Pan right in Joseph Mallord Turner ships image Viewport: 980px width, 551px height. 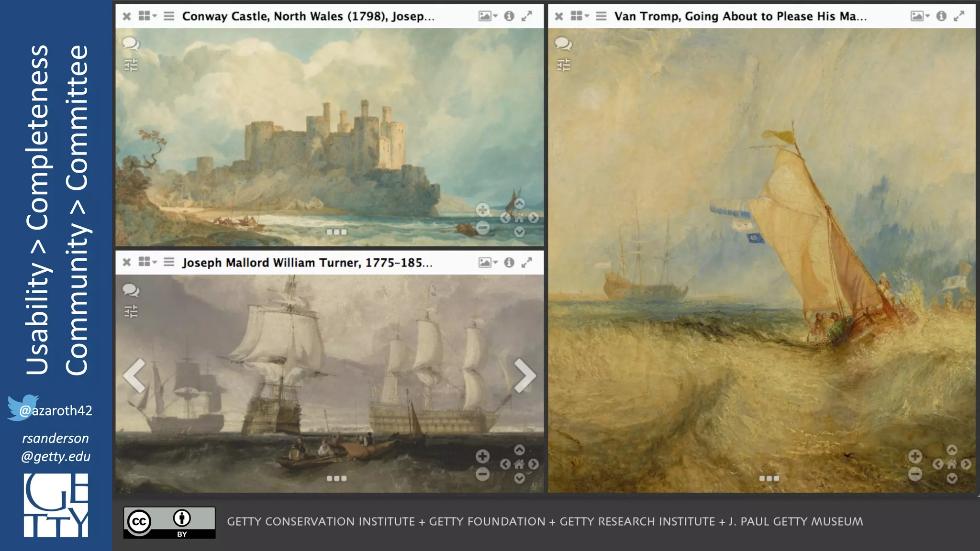(x=534, y=464)
